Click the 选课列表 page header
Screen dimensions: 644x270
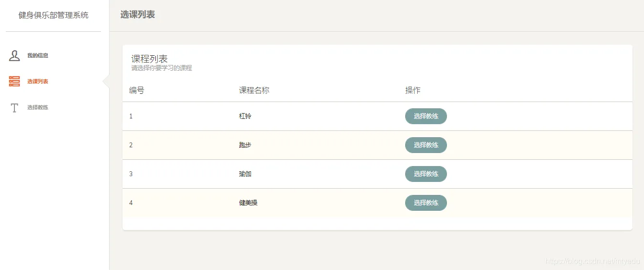pyautogui.click(x=137, y=14)
